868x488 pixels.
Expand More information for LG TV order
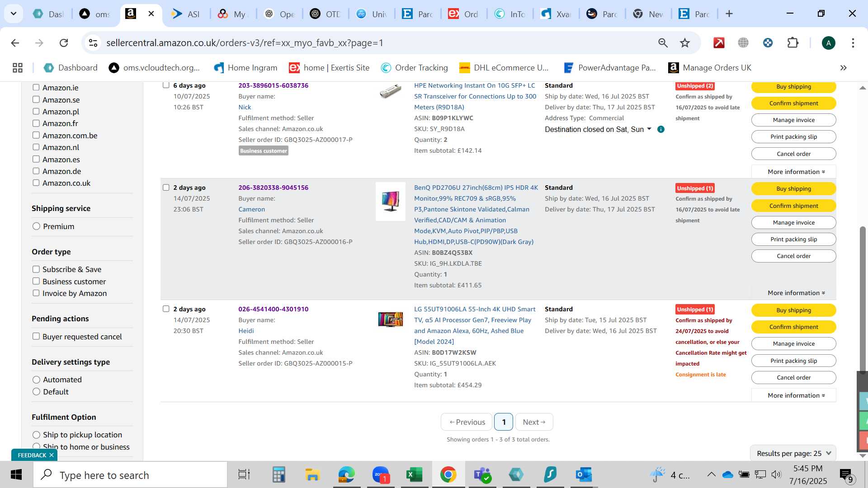coord(796,395)
